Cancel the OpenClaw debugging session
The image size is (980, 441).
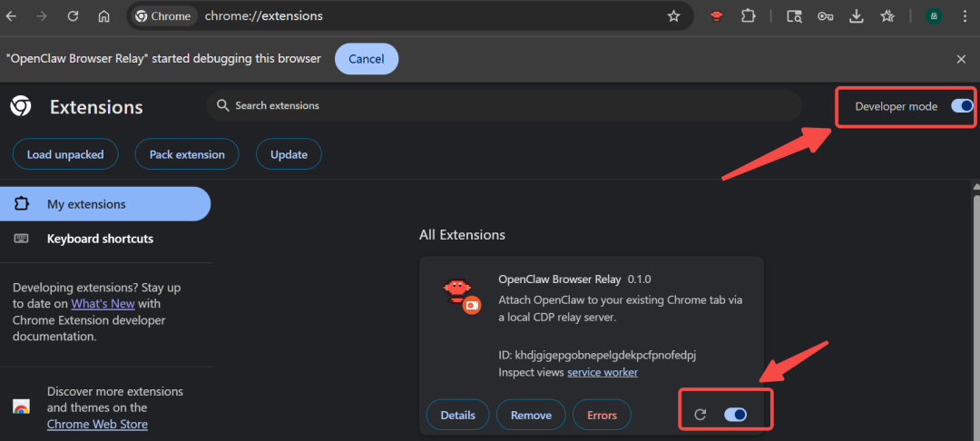tap(367, 59)
